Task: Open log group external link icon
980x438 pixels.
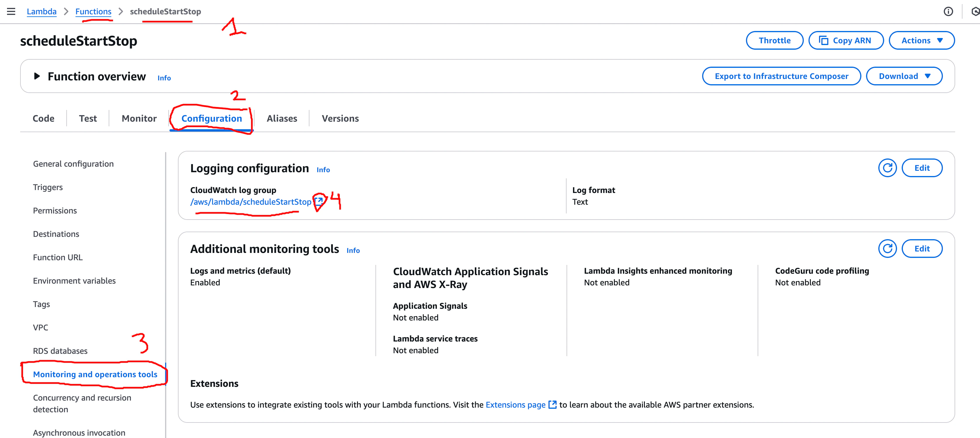Action: pyautogui.click(x=319, y=201)
